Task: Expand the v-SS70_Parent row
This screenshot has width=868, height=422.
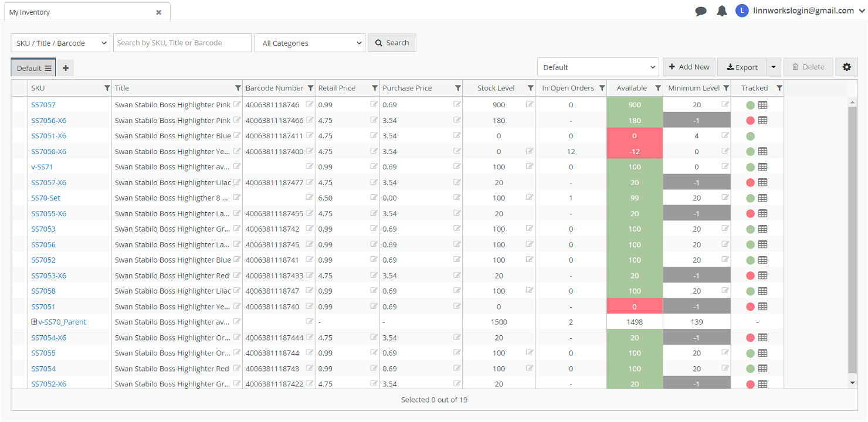Action: [34, 322]
